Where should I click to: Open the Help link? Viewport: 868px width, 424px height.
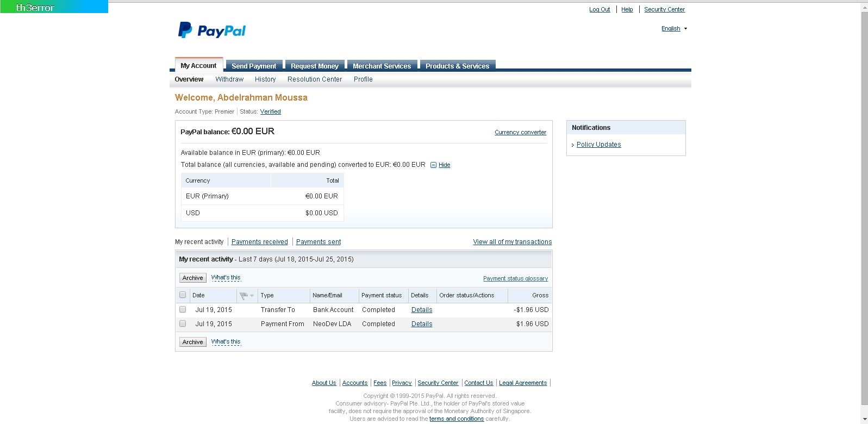click(627, 9)
